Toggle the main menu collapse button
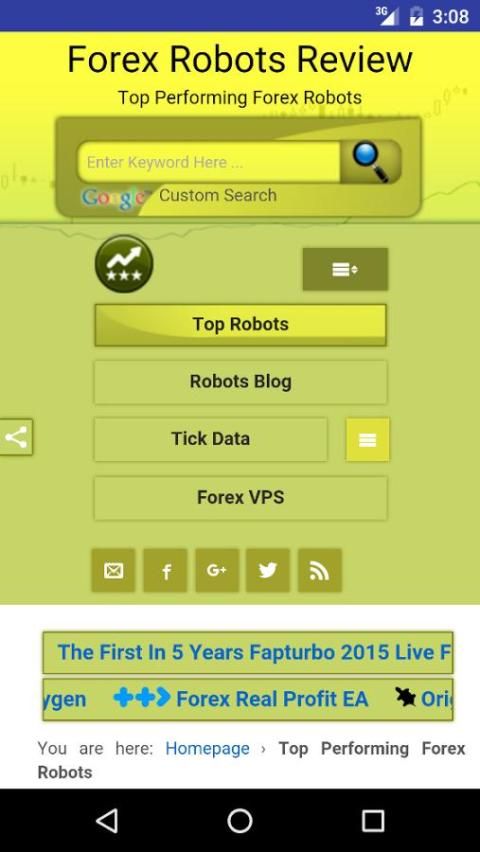 [345, 269]
